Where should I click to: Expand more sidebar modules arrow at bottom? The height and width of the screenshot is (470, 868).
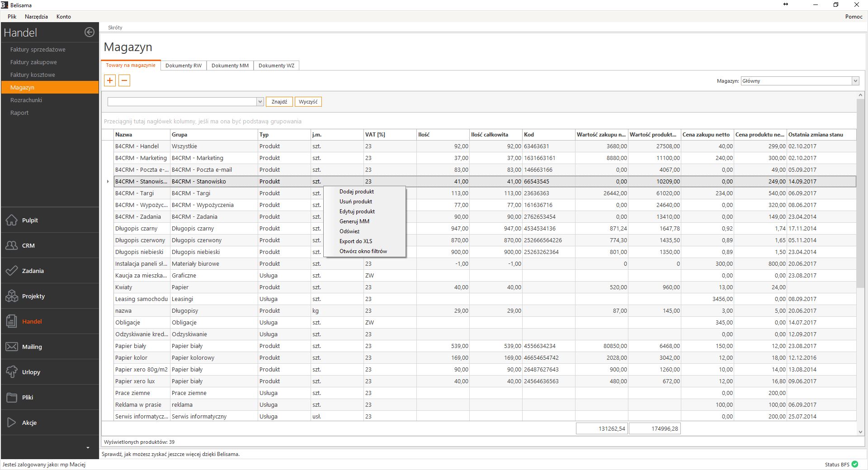point(88,448)
